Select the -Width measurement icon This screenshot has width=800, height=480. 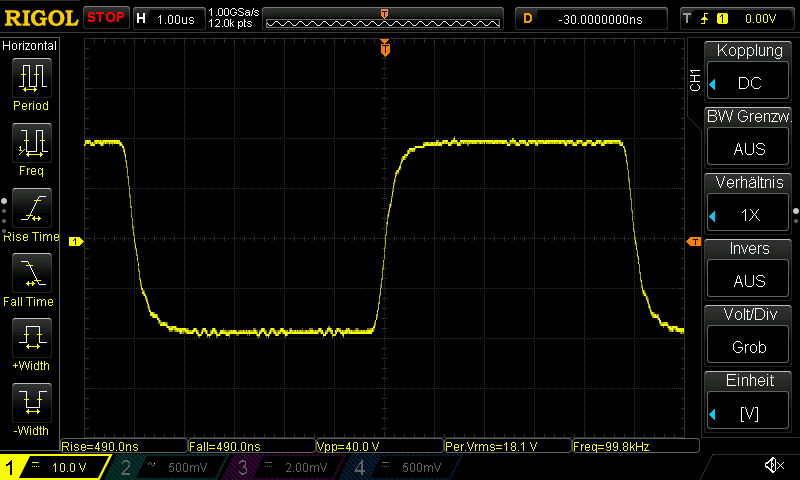coord(32,402)
